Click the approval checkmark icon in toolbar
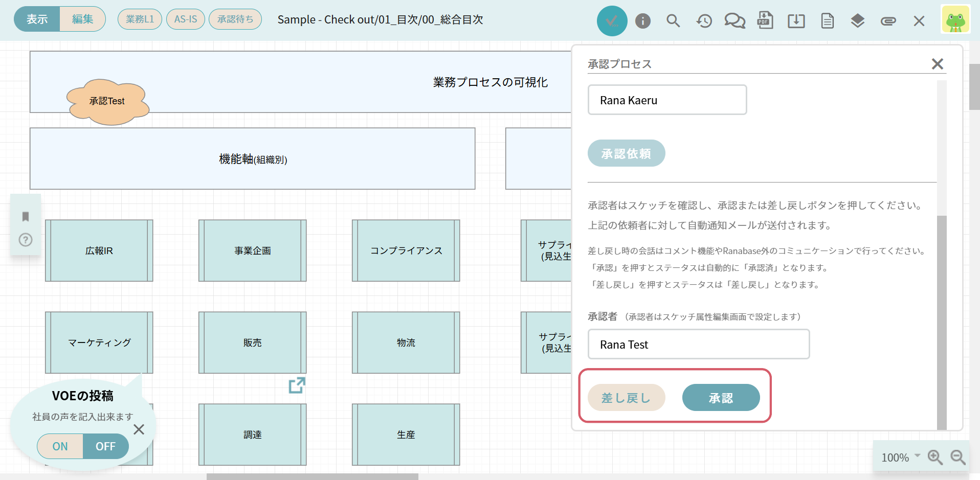 pos(612,21)
